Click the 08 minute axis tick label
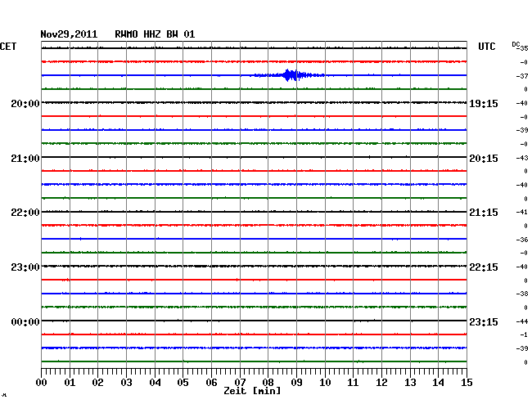 [268, 383]
